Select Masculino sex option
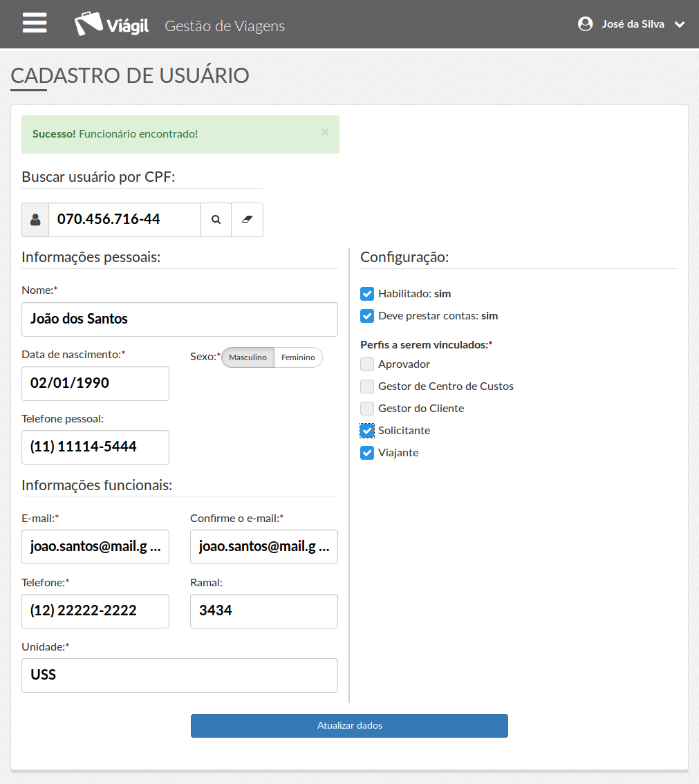The width and height of the screenshot is (699, 784). [x=248, y=357]
